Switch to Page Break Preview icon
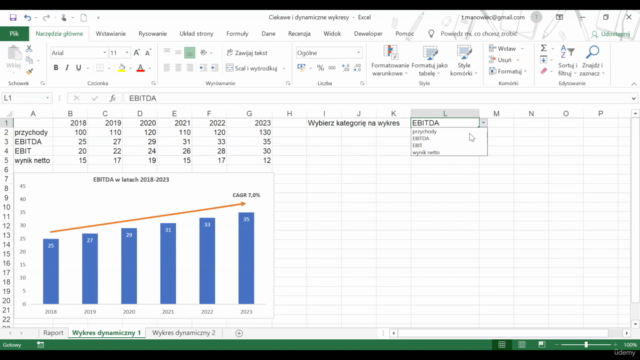640x360 pixels. pos(542,345)
